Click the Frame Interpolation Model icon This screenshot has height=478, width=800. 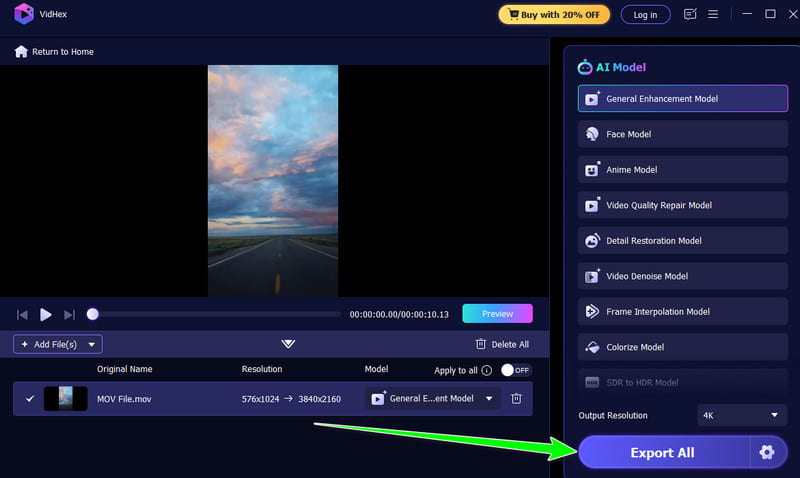[x=592, y=311]
